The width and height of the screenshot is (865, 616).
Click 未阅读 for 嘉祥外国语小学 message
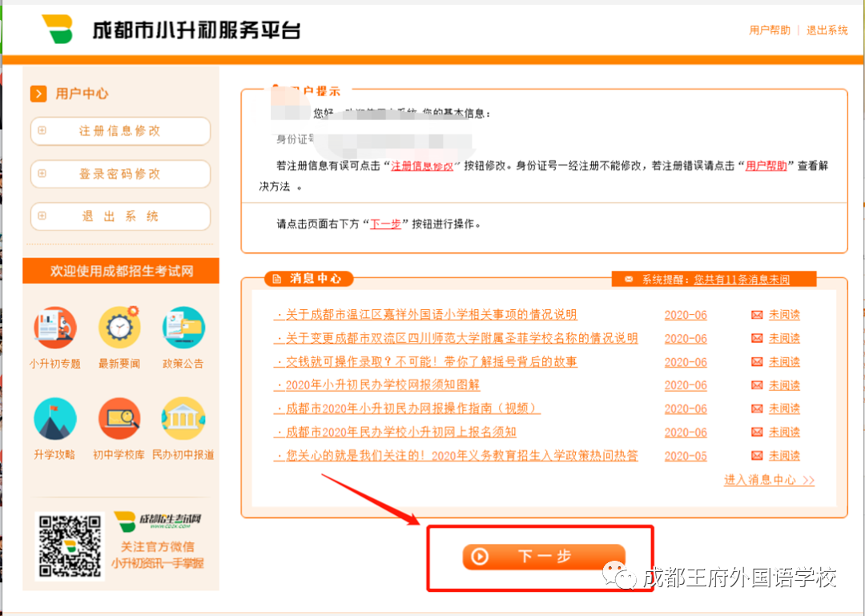[784, 315]
